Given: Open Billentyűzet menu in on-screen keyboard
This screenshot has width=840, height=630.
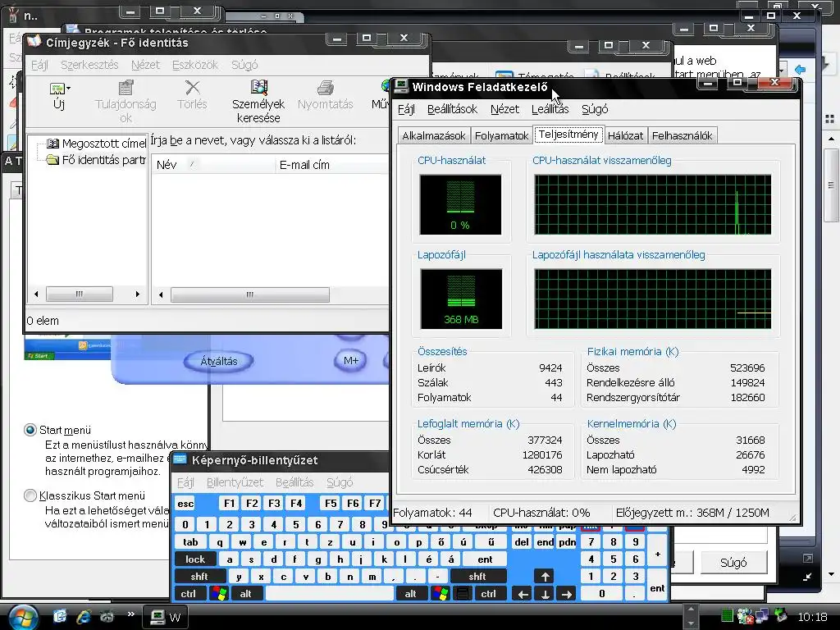Looking at the screenshot, I should coord(235,482).
